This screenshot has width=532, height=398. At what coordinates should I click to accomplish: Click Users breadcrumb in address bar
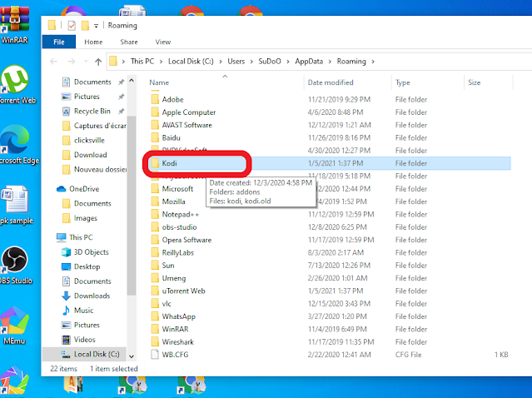tap(236, 62)
